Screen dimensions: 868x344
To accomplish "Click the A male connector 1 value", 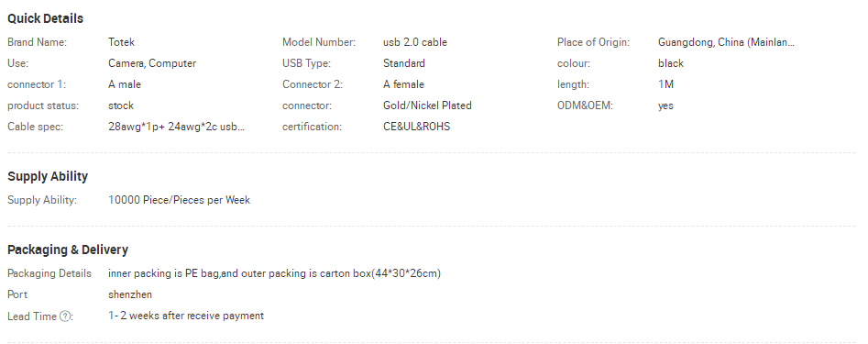I will coord(125,84).
